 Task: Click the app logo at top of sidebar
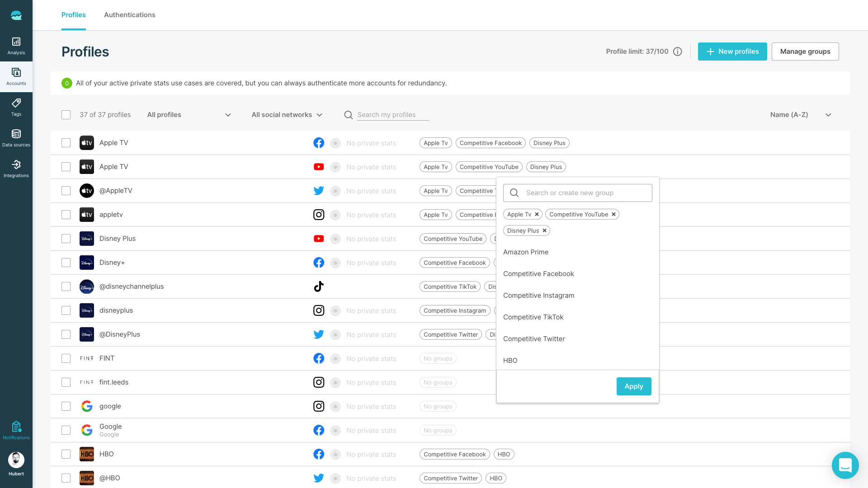pos(16,15)
